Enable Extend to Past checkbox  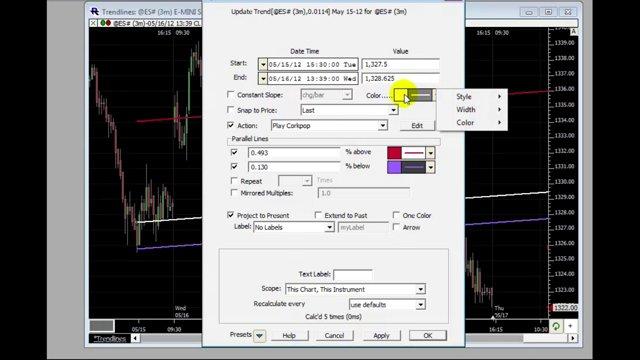click(318, 215)
